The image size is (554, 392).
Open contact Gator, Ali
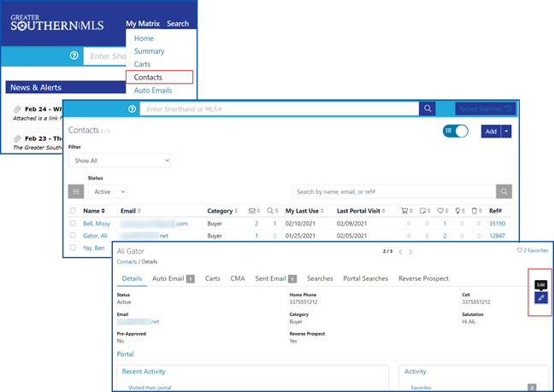click(95, 236)
